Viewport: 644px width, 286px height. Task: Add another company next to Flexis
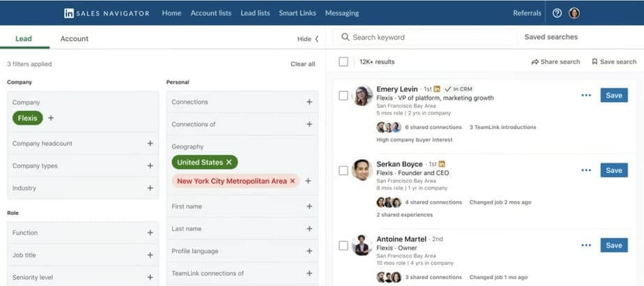pyautogui.click(x=51, y=118)
